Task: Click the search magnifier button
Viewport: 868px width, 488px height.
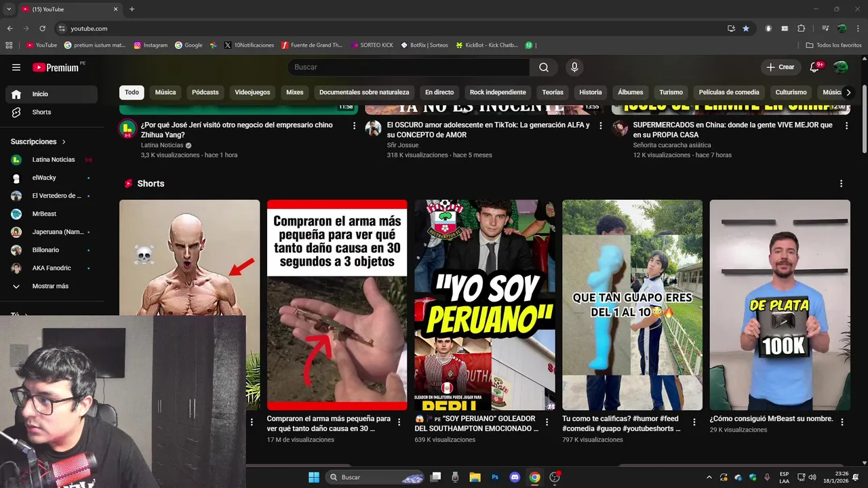Action: tap(544, 67)
